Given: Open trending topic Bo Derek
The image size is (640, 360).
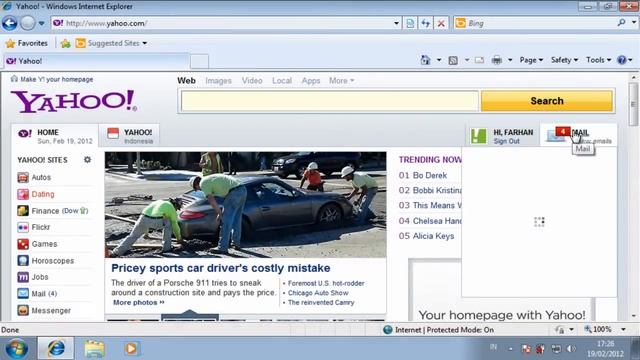Looking at the screenshot, I should tap(430, 176).
